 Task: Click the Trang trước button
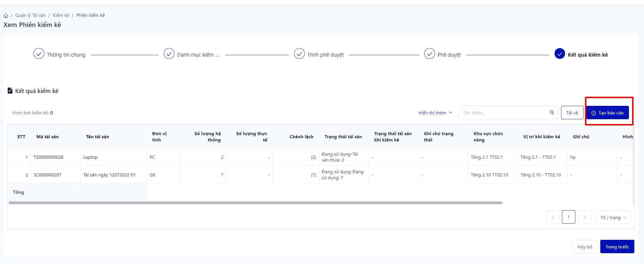coord(617,247)
